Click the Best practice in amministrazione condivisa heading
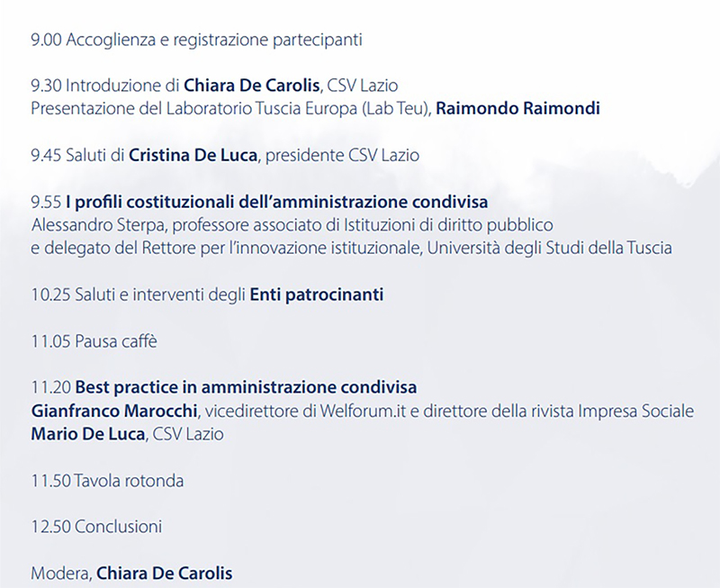The height and width of the screenshot is (588, 720). [246, 388]
